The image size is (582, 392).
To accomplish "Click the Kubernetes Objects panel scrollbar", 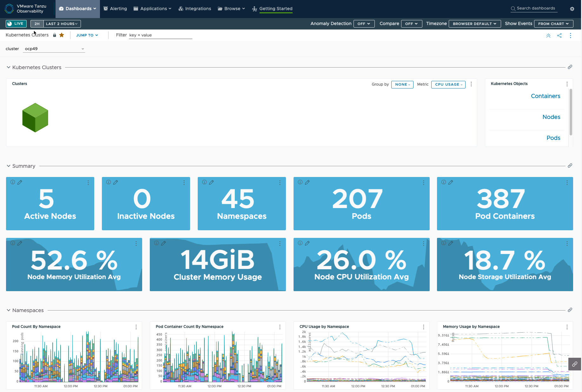I will [571, 112].
